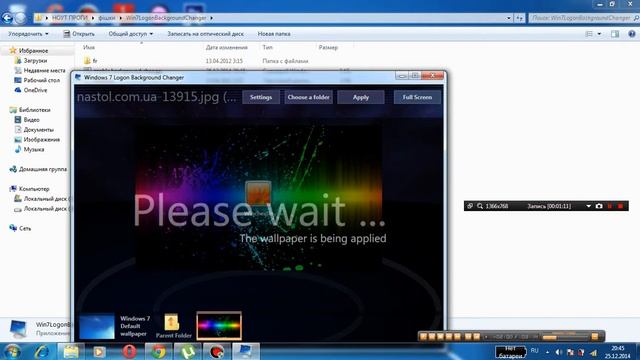The image size is (640, 360).
Task: Select Компьютер in navigation pane
Action: (x=34, y=189)
